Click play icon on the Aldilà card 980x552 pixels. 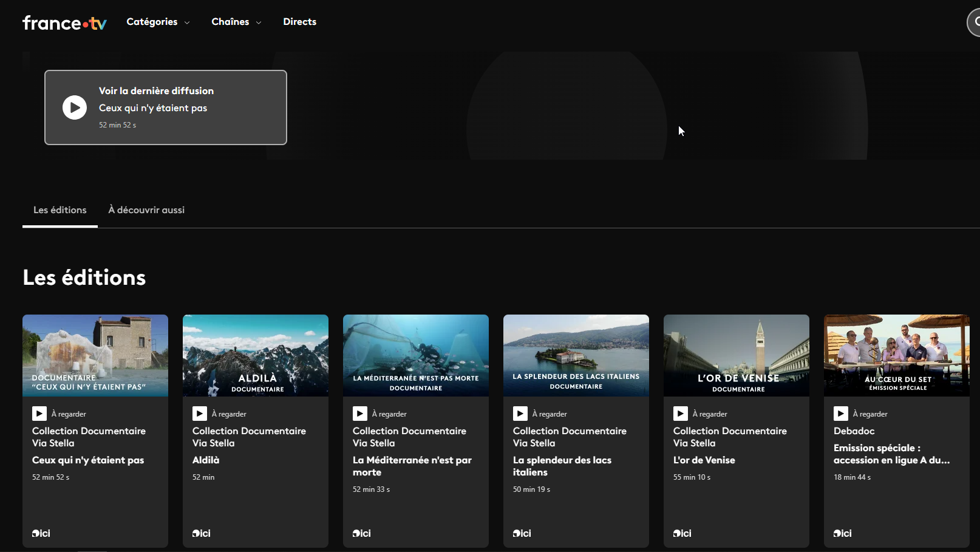pos(200,414)
